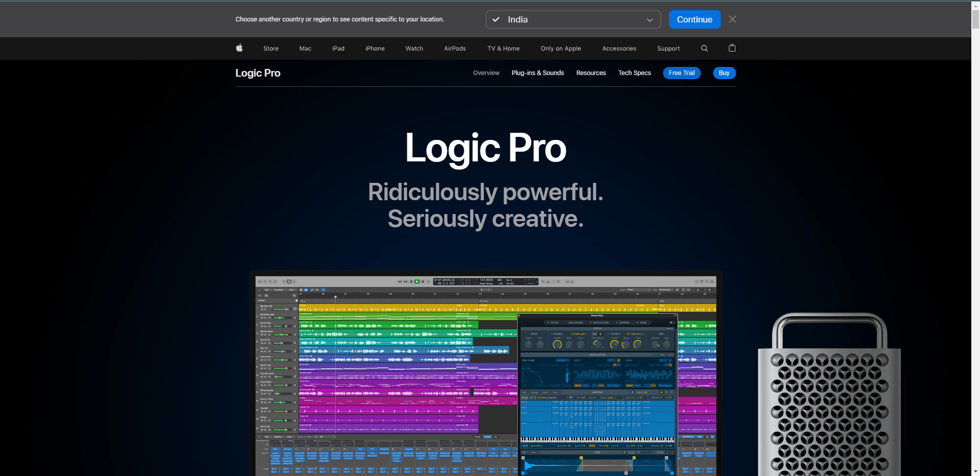Click the scrollbar up arrow
This screenshot has height=476, width=980.
coord(975,5)
